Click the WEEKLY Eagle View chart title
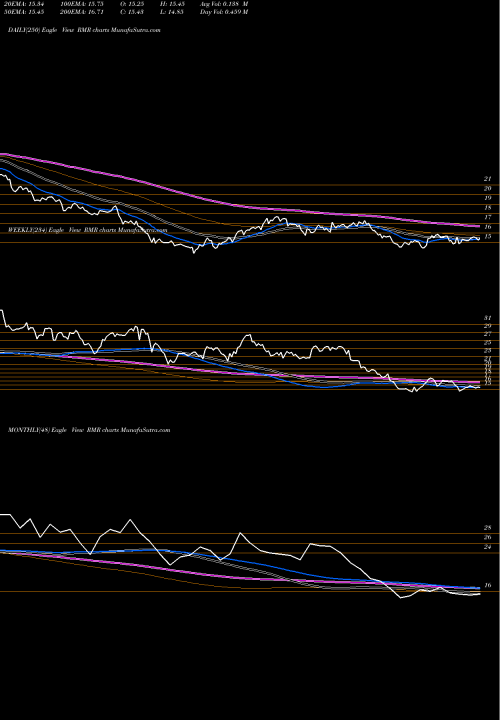500x720 pixels. click(x=88, y=230)
